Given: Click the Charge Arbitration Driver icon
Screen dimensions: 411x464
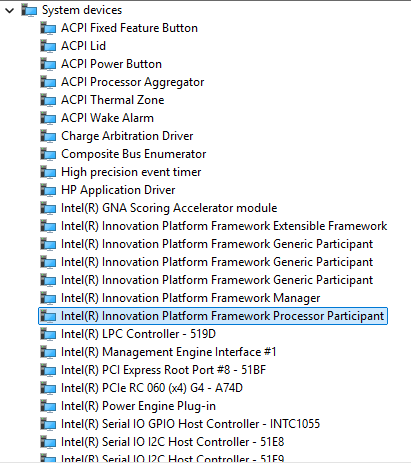Looking at the screenshot, I should click(48, 136).
